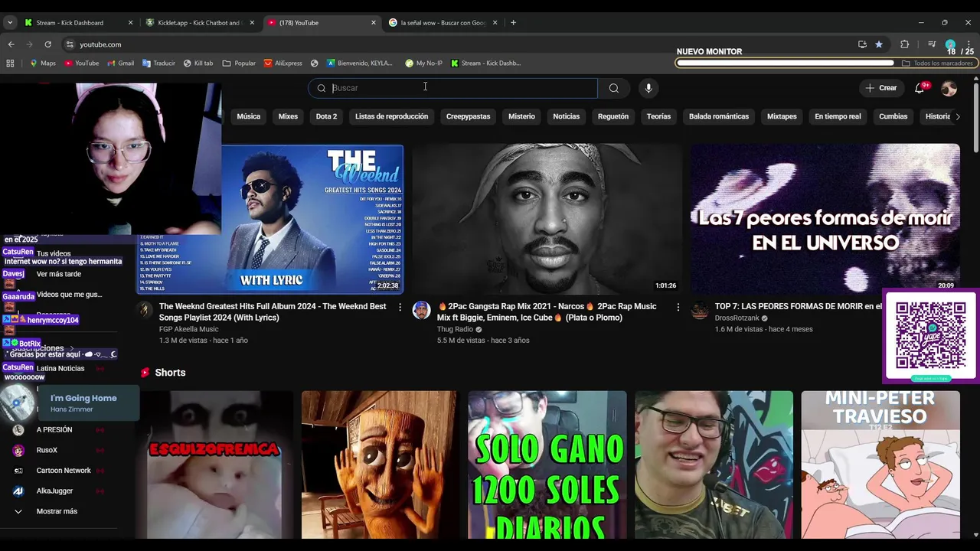Select the Reguetón chip

(x=612, y=116)
